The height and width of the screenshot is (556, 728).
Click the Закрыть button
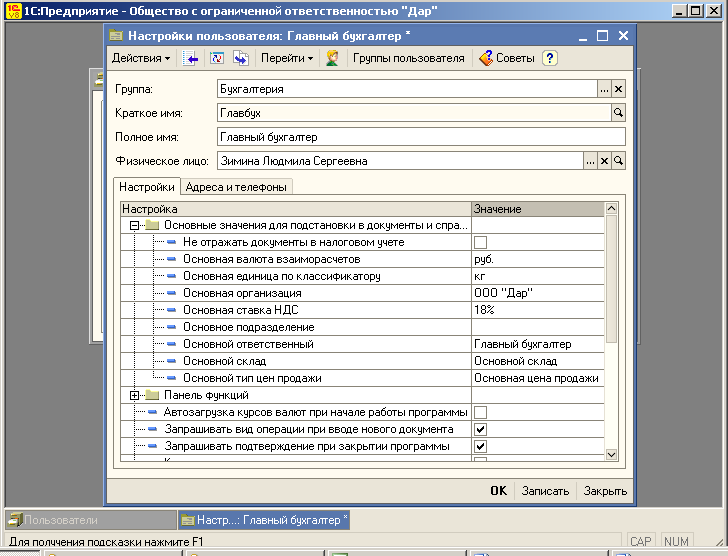point(604,491)
